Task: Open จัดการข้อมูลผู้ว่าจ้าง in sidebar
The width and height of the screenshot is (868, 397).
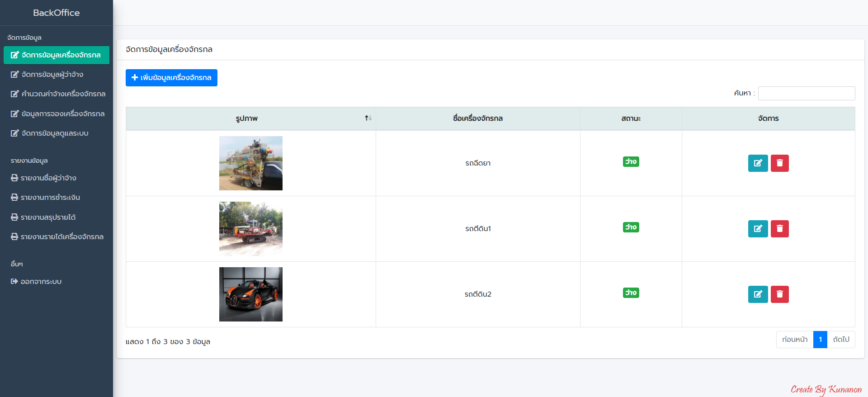Action: click(x=52, y=75)
